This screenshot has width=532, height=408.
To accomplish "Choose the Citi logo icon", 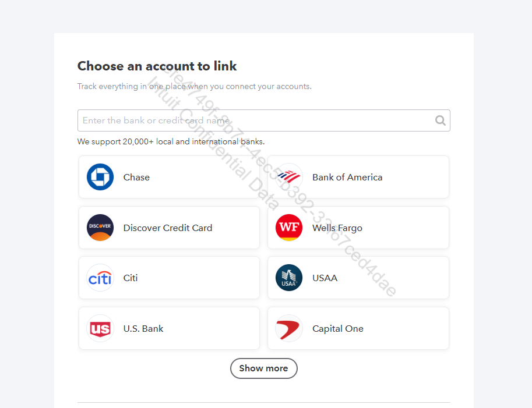I will coord(100,278).
